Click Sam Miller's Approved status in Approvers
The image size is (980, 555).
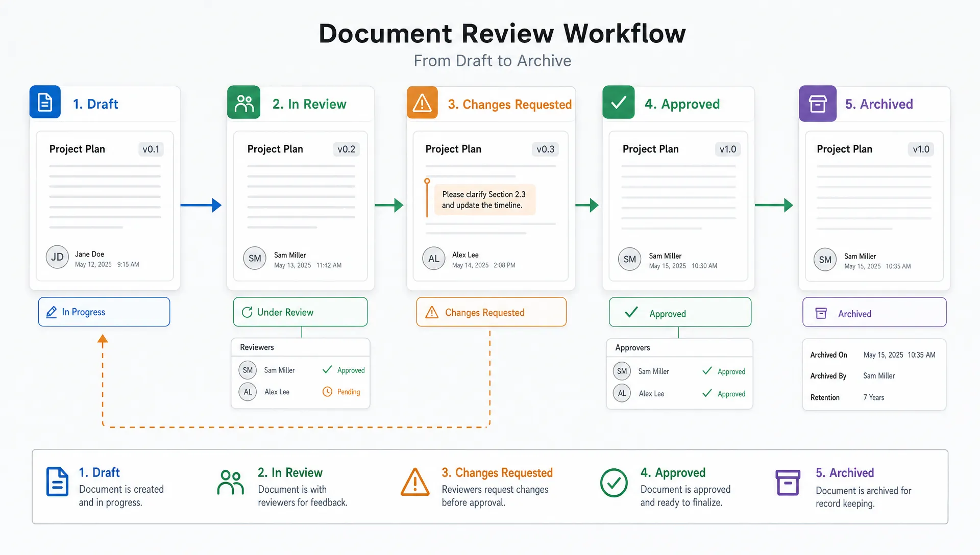724,371
